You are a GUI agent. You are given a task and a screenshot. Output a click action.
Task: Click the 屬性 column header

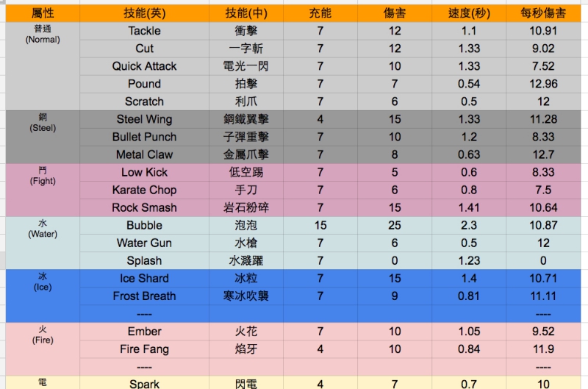[42, 13]
